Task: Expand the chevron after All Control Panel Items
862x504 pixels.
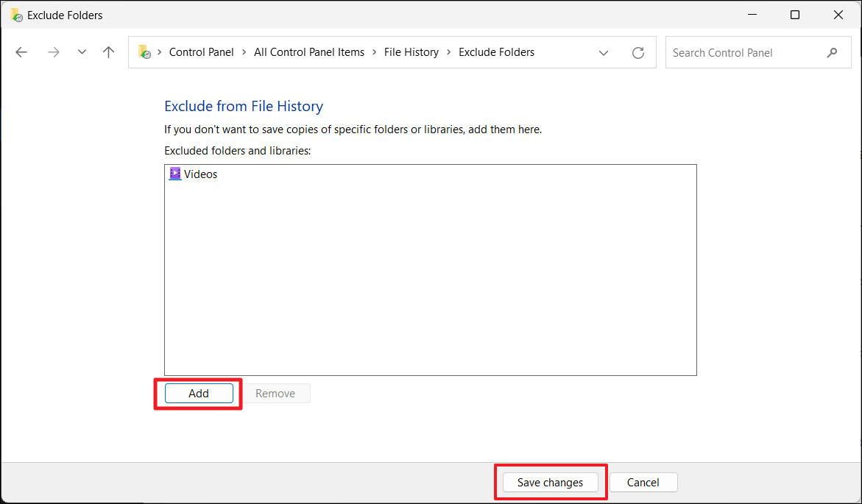Action: coord(374,52)
